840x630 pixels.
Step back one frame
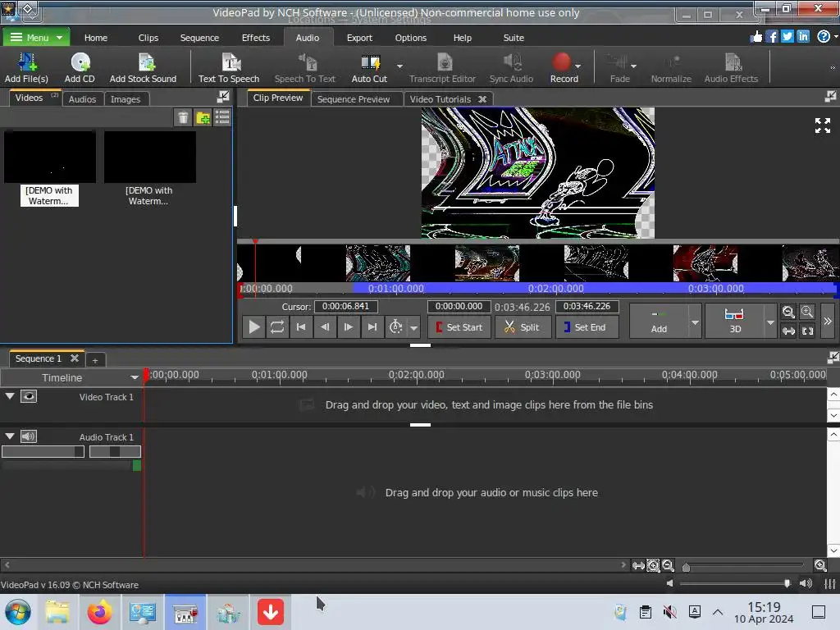pyautogui.click(x=324, y=326)
